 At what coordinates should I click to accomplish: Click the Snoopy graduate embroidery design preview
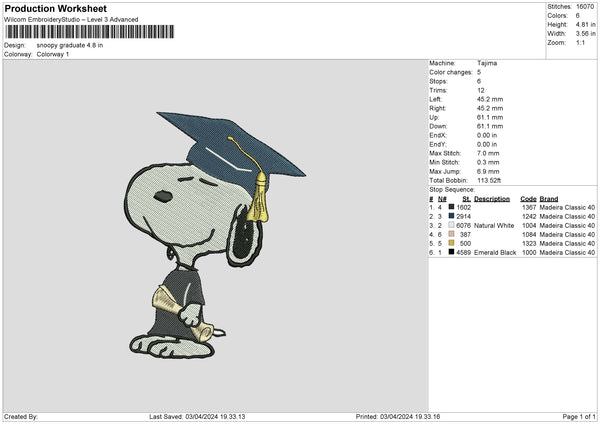pos(215,235)
